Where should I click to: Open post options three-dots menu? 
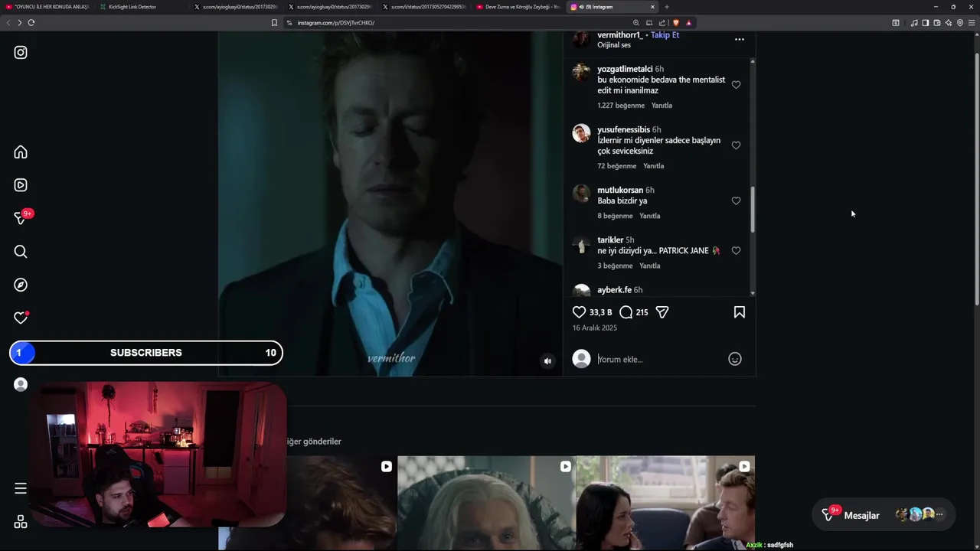[x=740, y=39]
